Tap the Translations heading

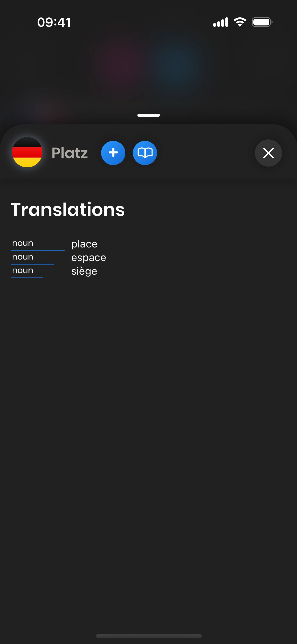pos(68,210)
